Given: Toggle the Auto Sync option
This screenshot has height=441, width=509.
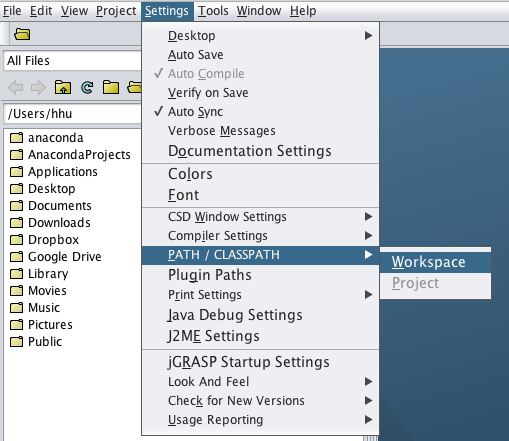Looking at the screenshot, I should 260,112.
